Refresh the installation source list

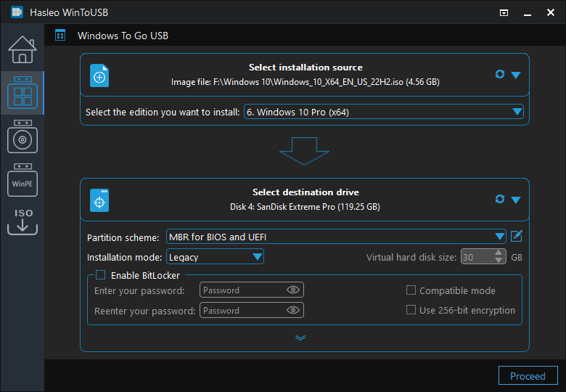coord(499,74)
